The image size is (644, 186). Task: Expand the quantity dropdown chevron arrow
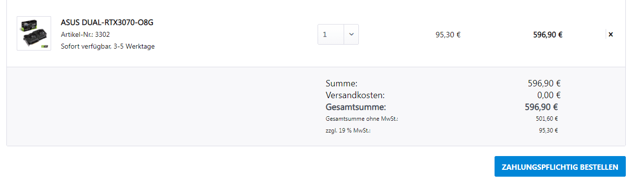[x=351, y=34]
